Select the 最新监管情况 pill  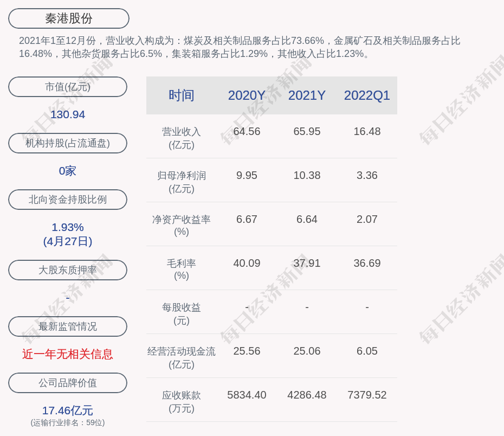coord(68,326)
